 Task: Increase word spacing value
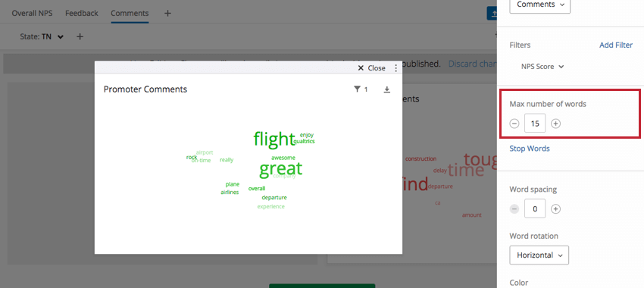pyautogui.click(x=555, y=208)
